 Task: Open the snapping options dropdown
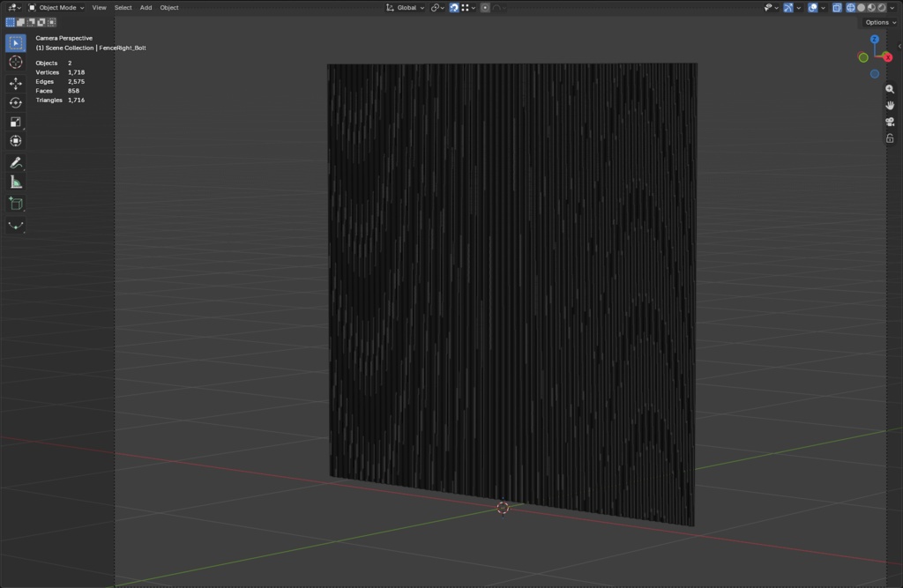(468, 7)
